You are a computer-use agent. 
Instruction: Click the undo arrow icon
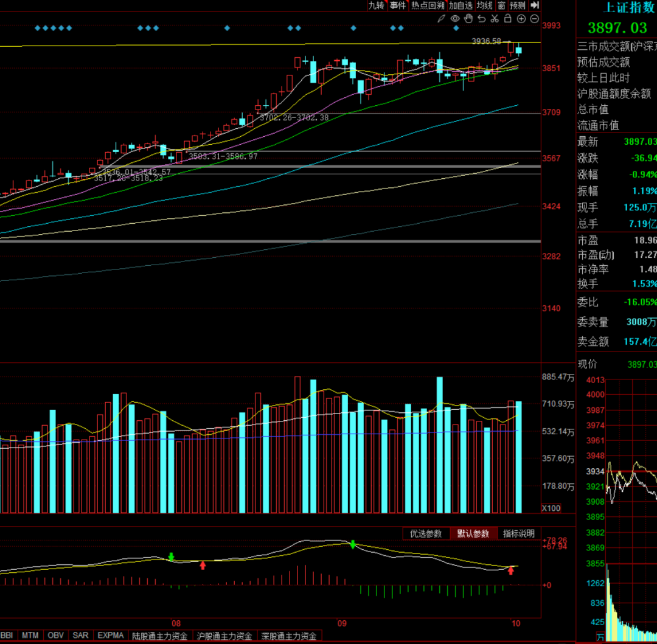tap(482, 19)
